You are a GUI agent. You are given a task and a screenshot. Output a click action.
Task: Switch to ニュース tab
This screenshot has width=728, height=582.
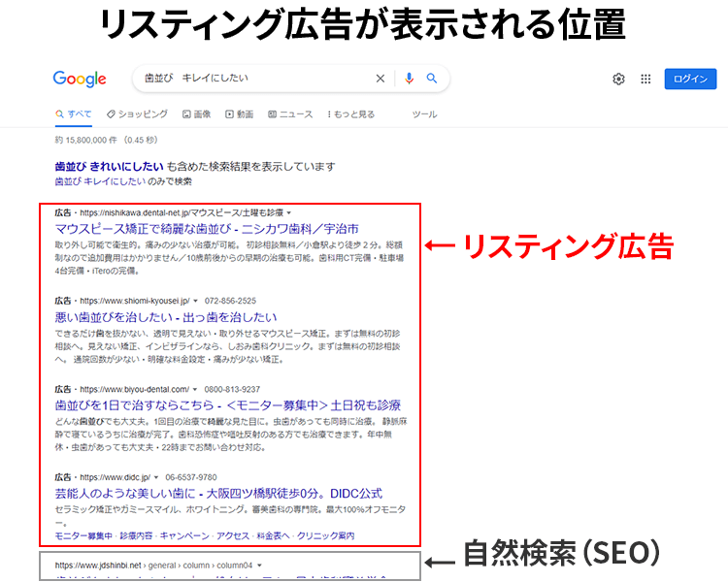(x=290, y=114)
